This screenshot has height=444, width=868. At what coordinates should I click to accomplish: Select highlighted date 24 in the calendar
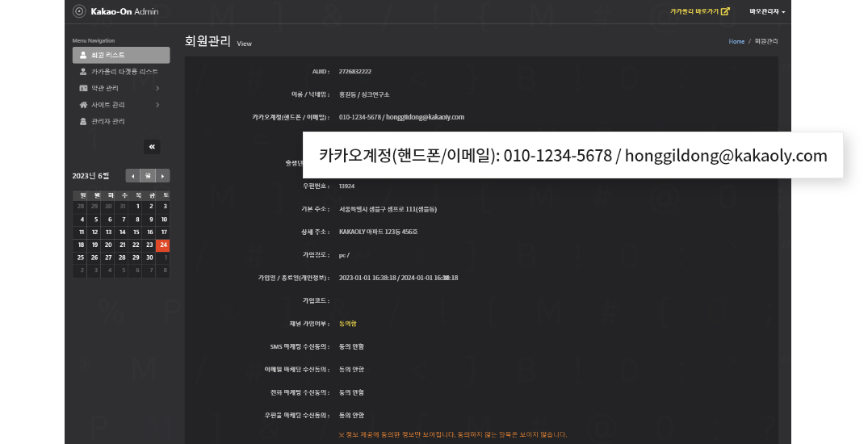coord(163,245)
